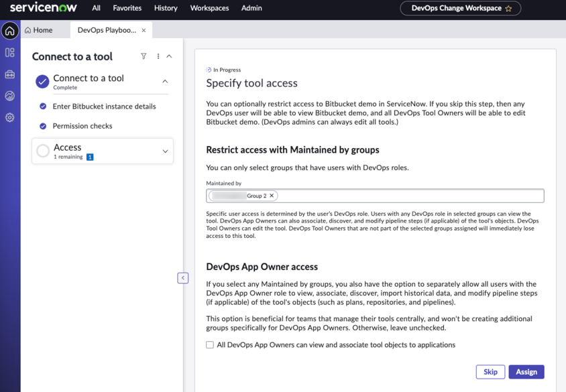566x392 pixels.
Task: Click the 1 remaining badge
Action: click(x=90, y=157)
